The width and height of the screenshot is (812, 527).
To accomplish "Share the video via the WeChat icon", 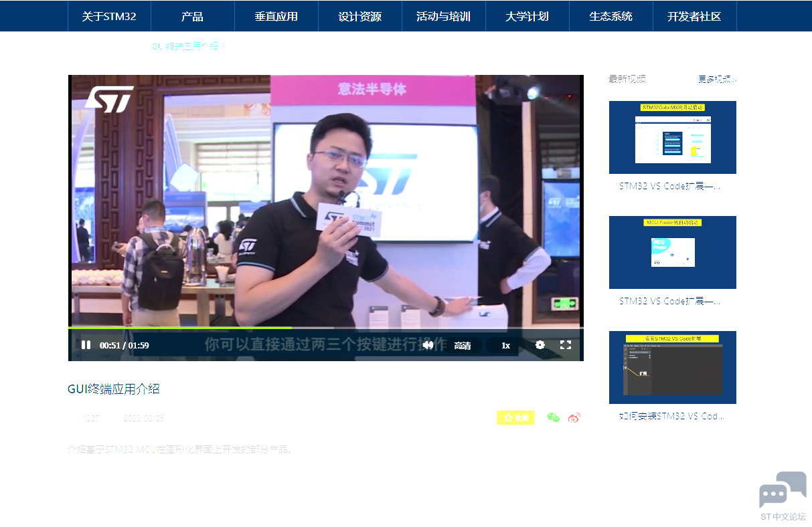I will pyautogui.click(x=553, y=418).
